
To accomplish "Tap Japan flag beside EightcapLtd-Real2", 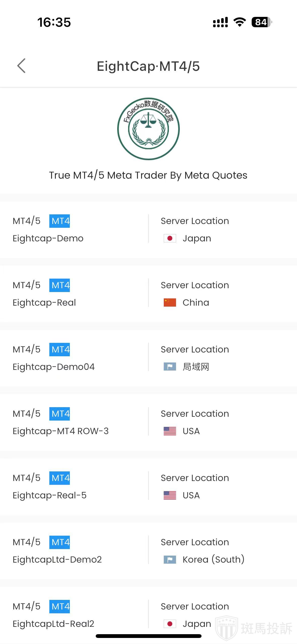I will (x=170, y=624).
